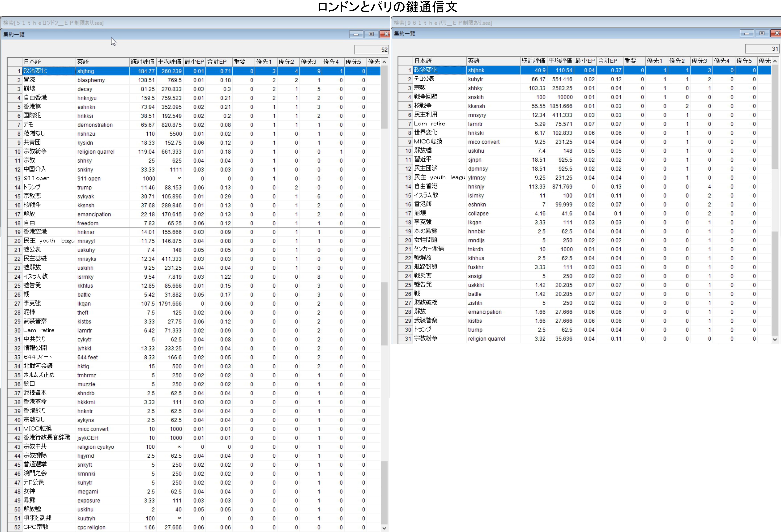Click right table scroll-down arrow
Image resolution: width=781 pixels, height=532 pixels.
775,339
